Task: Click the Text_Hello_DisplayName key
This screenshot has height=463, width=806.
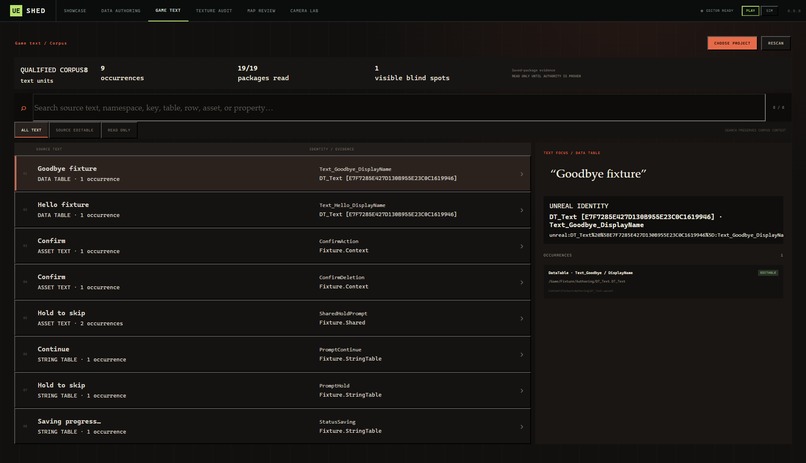Action: pos(352,205)
